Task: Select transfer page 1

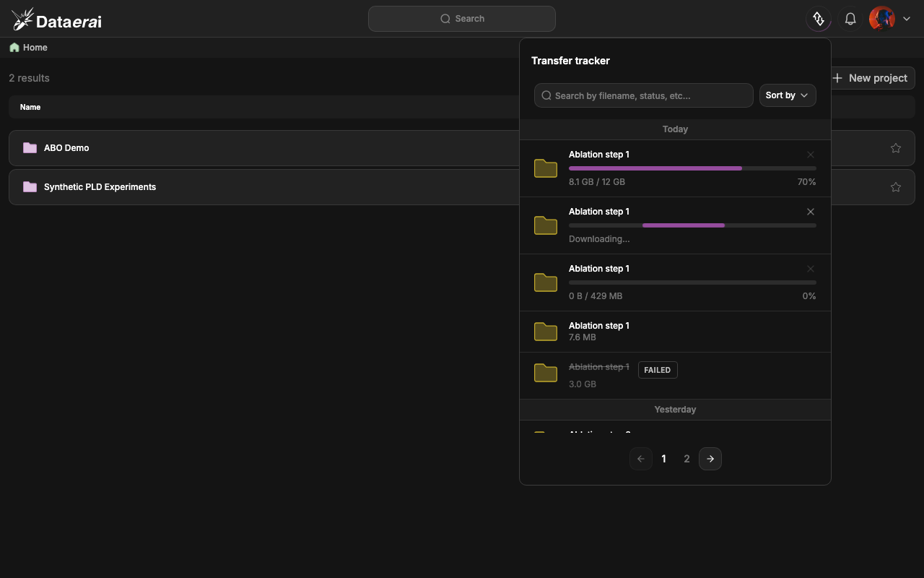Action: pos(664,459)
